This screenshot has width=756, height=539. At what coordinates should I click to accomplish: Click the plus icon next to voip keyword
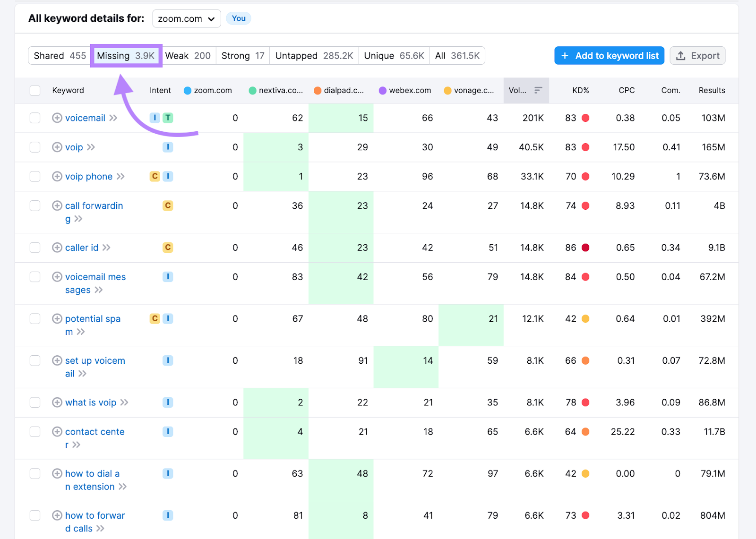pos(57,147)
